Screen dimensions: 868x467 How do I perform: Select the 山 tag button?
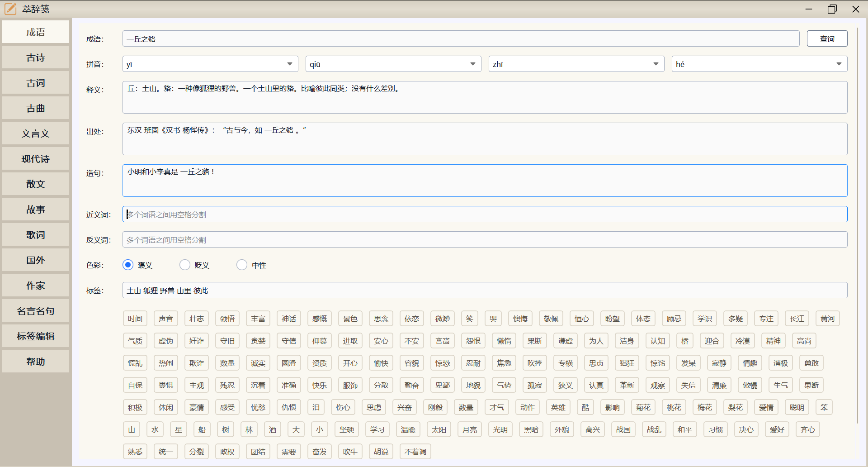[x=132, y=429]
